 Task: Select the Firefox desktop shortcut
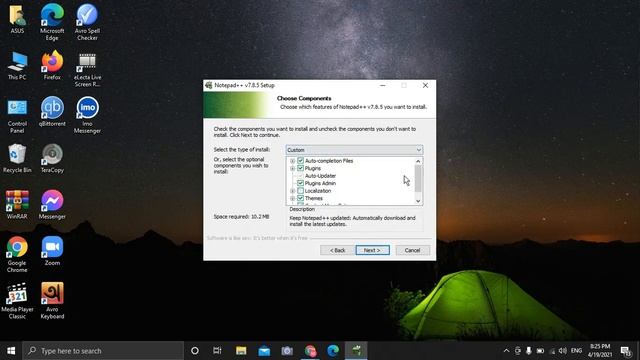click(52, 65)
